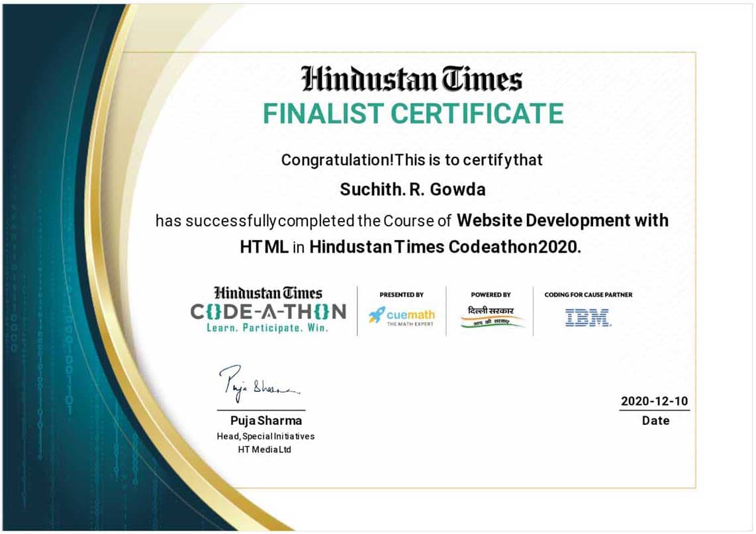Click the POWERED BY label

[491, 294]
